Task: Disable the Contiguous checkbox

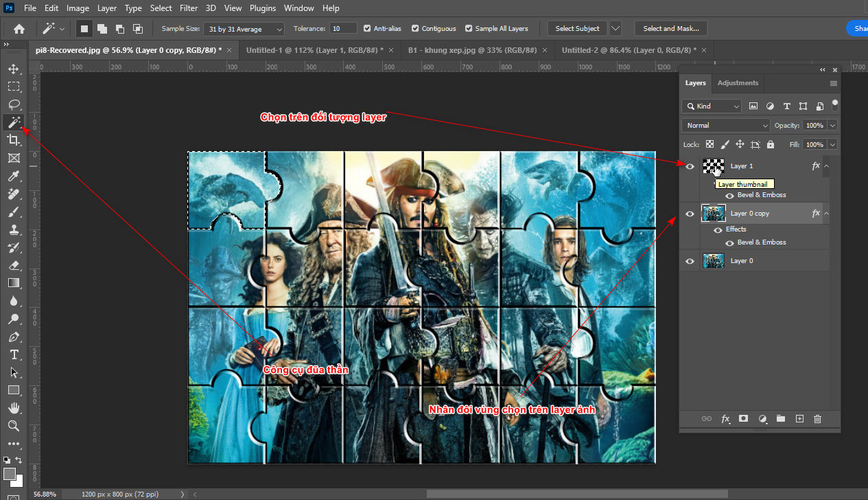Action: (x=414, y=28)
